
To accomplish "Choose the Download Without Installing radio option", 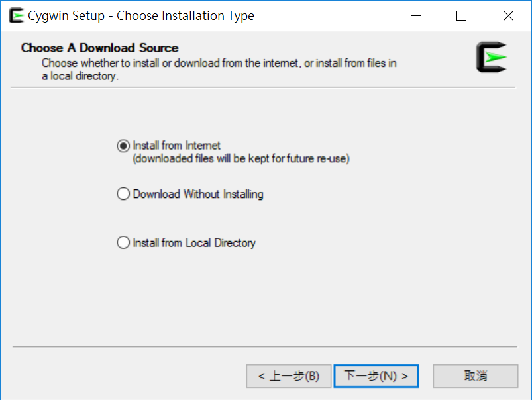I will [123, 194].
